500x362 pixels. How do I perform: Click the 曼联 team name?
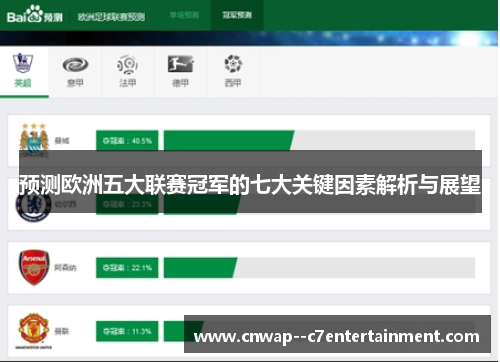(62, 331)
